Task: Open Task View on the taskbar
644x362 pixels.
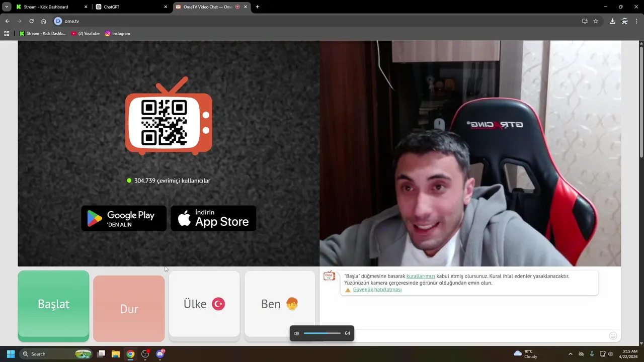Action: click(101, 354)
